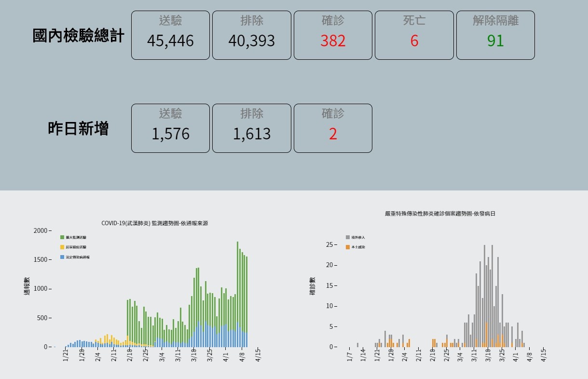
Task: Click the 昨日新增 送驗 card showing 1,576
Action: (170, 128)
